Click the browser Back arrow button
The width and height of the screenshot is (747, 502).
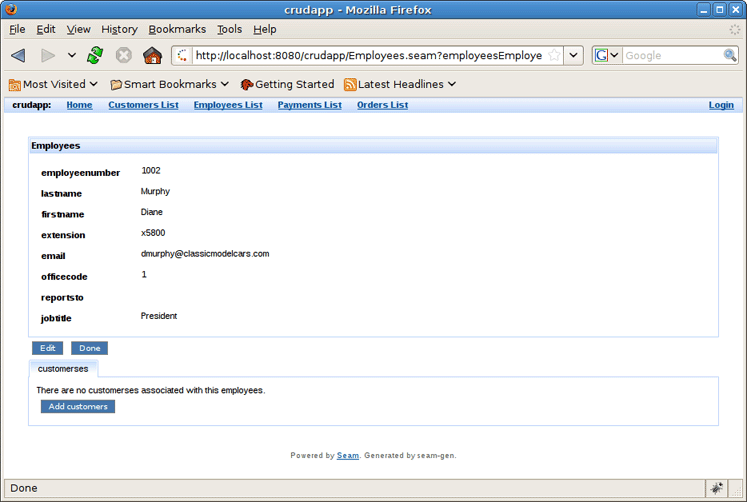[x=19, y=56]
